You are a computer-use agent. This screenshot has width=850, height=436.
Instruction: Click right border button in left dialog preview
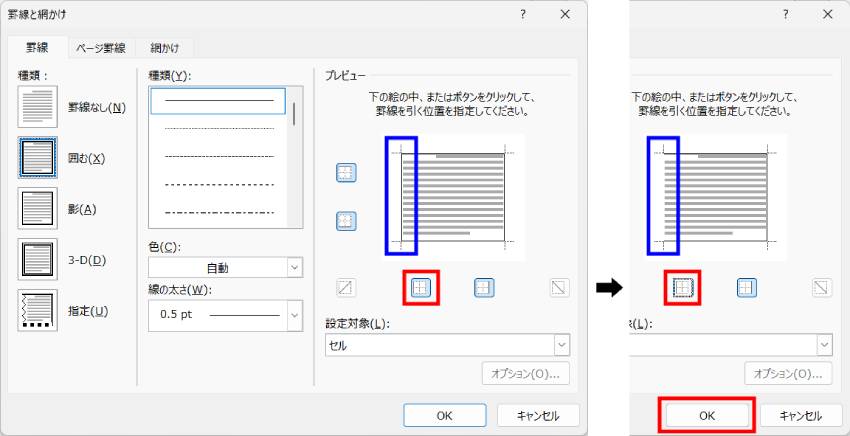(x=485, y=288)
